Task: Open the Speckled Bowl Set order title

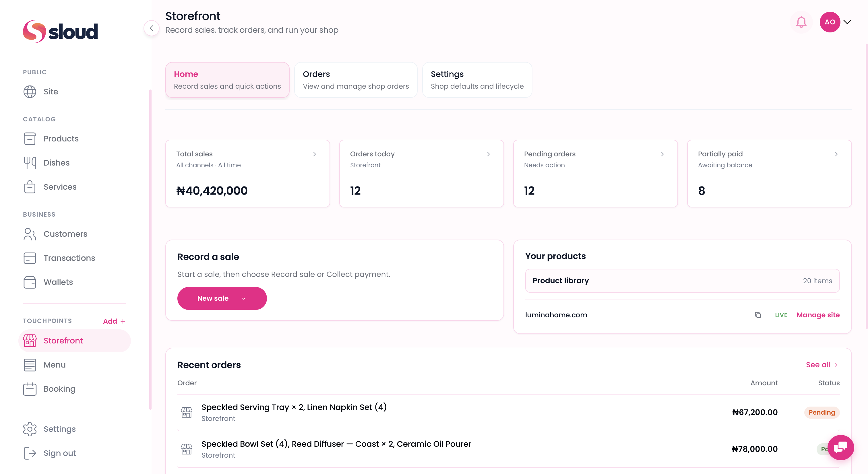Action: [336, 444]
